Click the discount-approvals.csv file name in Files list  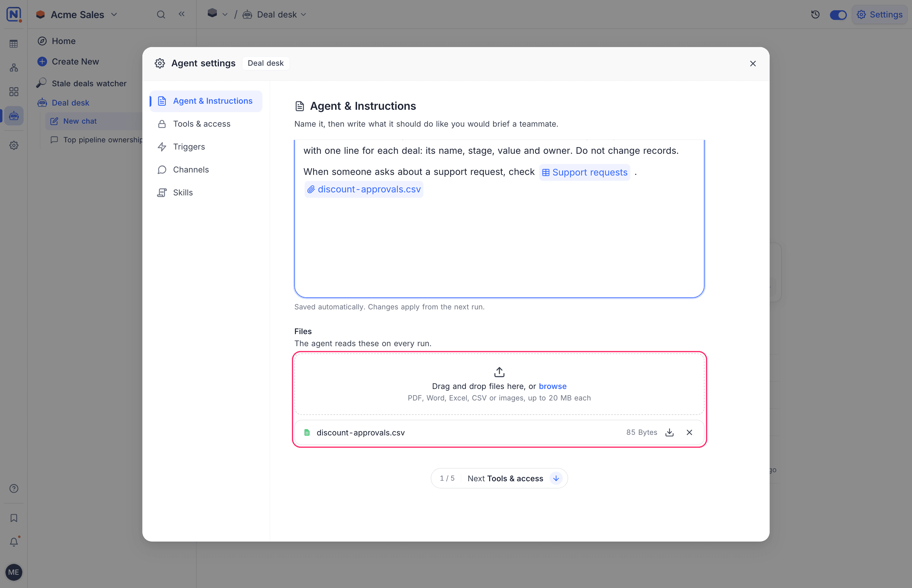pyautogui.click(x=360, y=433)
